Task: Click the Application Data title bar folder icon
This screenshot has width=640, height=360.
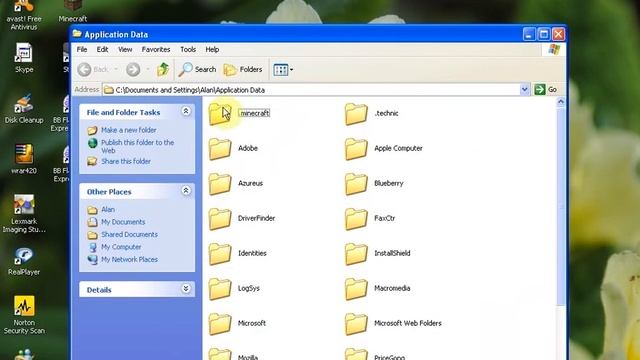Action: click(x=77, y=34)
